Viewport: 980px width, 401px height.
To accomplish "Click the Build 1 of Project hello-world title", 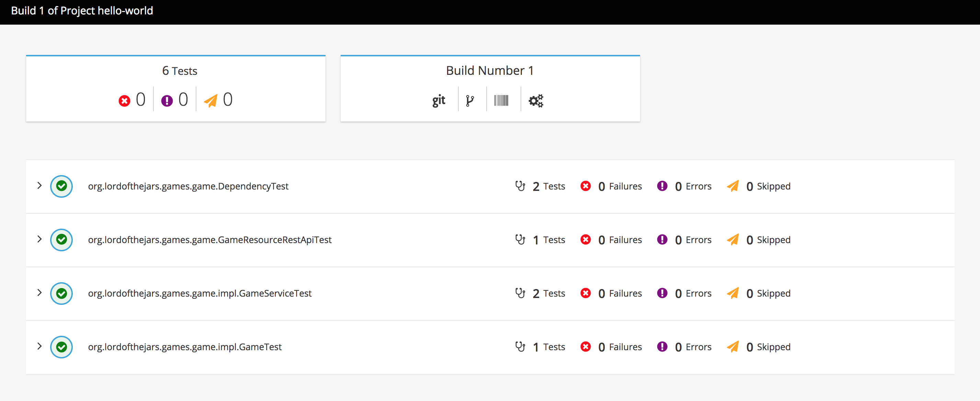I will coord(82,11).
